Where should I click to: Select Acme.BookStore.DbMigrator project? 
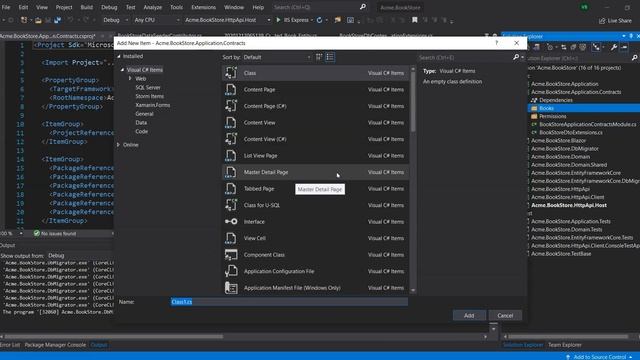pyautogui.click(x=564, y=149)
